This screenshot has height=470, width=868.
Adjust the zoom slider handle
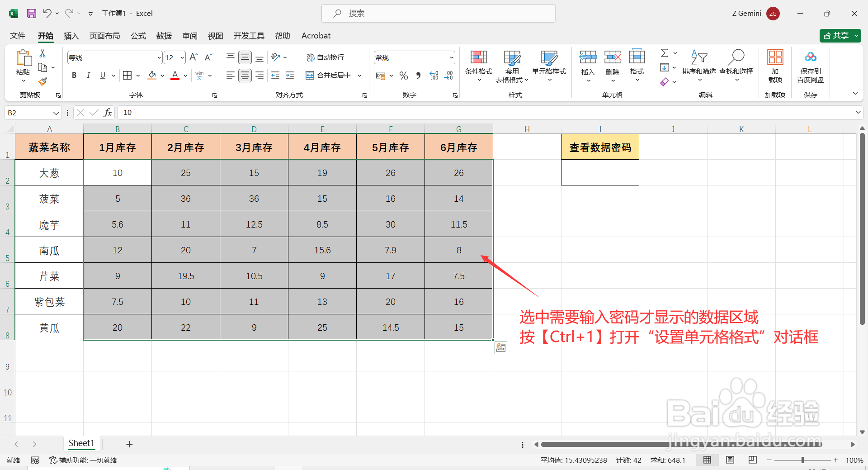coord(803,460)
